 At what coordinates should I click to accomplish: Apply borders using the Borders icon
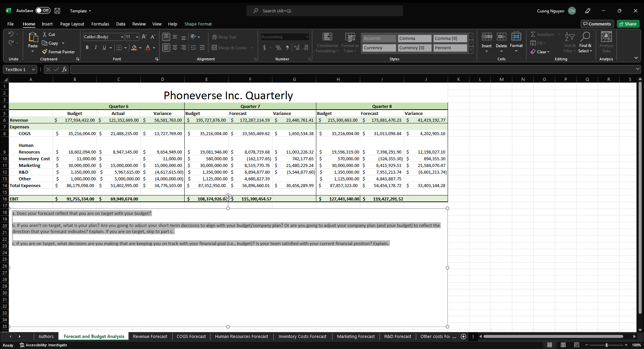(119, 48)
